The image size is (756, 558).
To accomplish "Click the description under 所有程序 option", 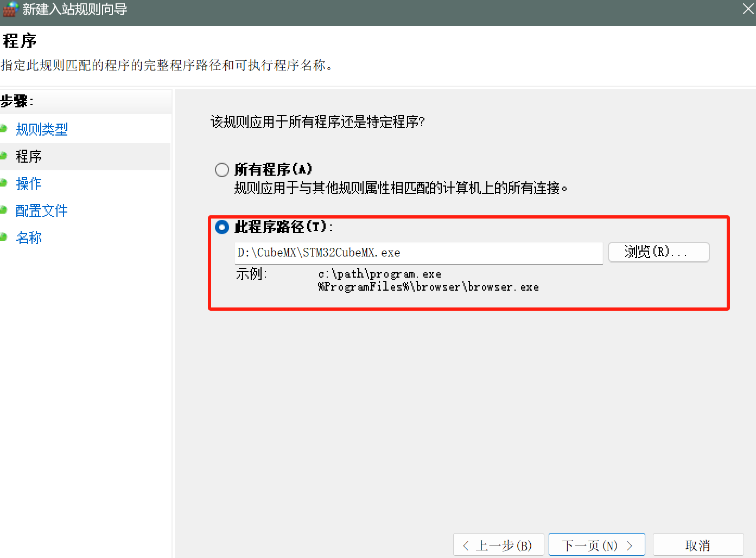I will 401,188.
